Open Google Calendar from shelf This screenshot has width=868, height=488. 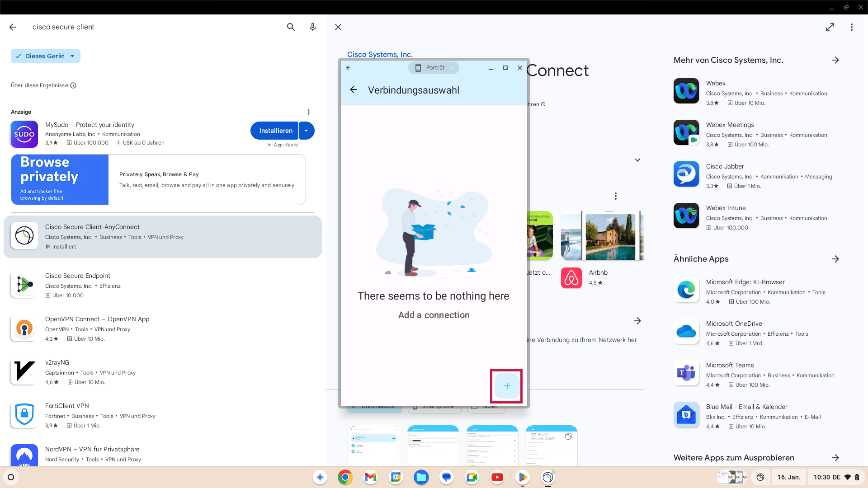(x=396, y=477)
